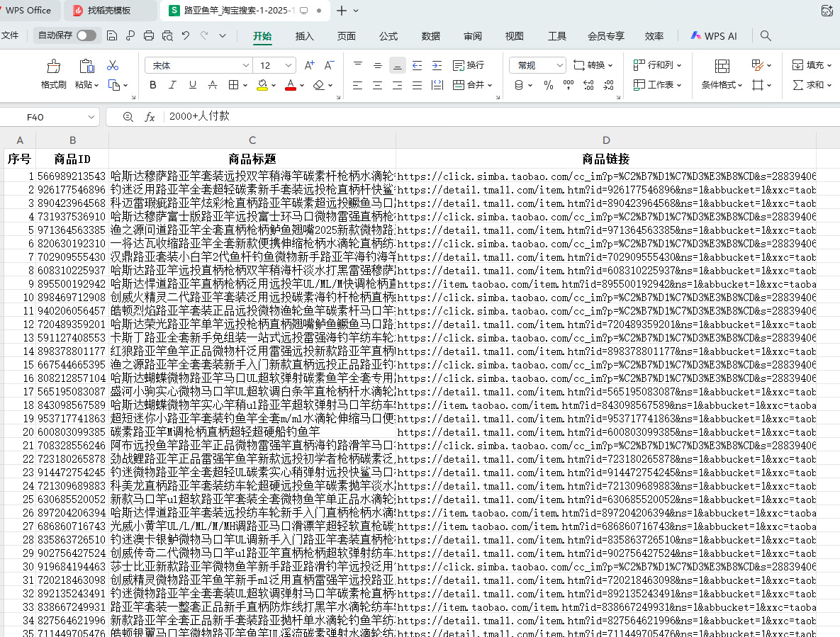Align cell text left
The image size is (840, 637).
(358, 85)
